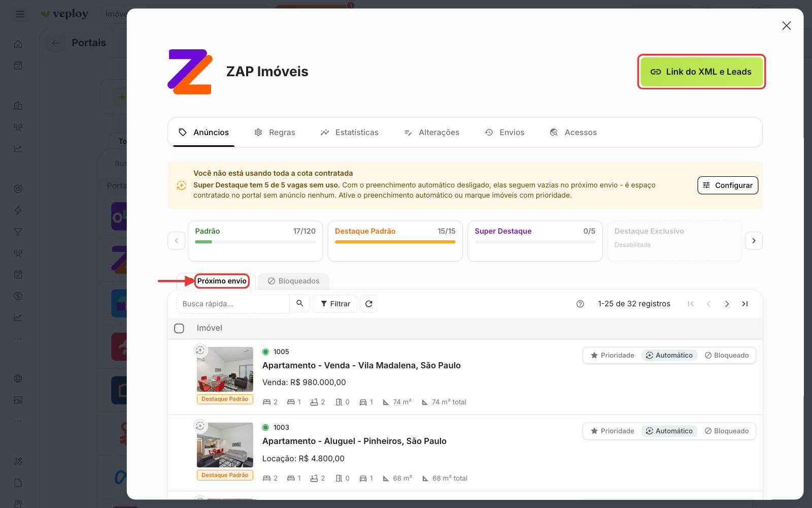Click the help question mark icon
812x508 pixels.
[580, 304]
